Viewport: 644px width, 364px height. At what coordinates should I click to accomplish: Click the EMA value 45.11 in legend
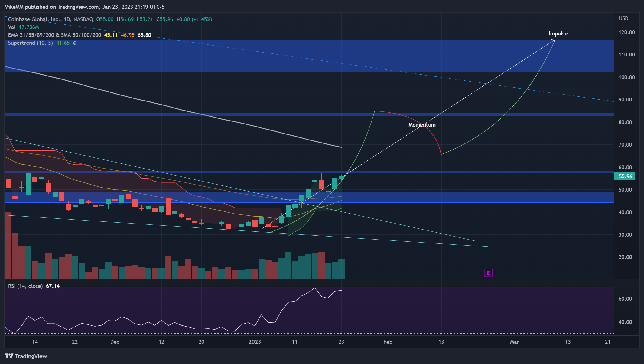tap(111, 35)
